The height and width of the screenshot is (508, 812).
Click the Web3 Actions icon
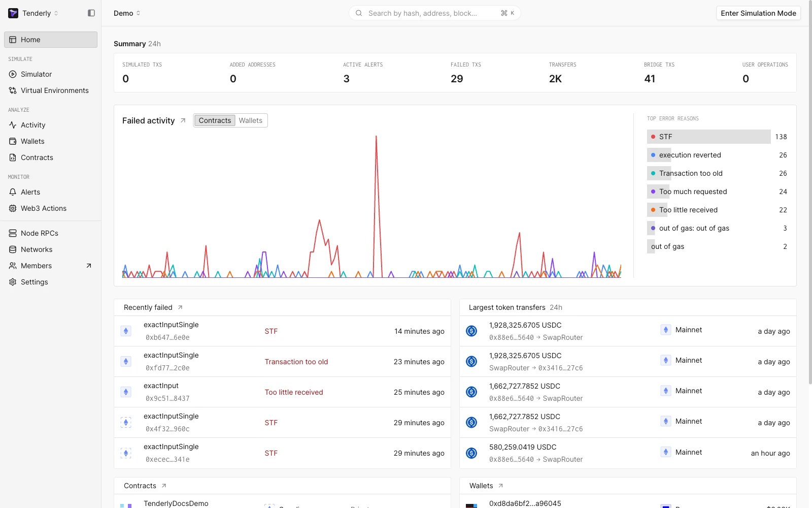pos(13,208)
